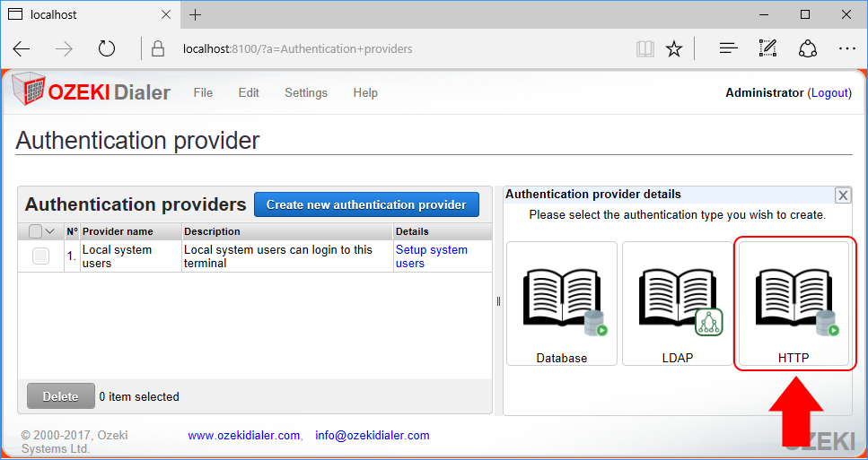Close the Authentication provider details panel
This screenshot has height=460, width=868.
pyautogui.click(x=842, y=195)
